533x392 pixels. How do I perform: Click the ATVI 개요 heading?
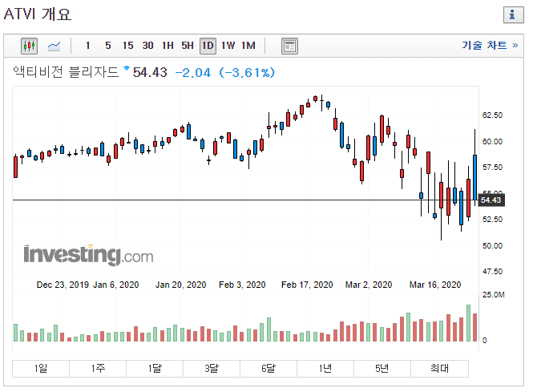click(38, 14)
